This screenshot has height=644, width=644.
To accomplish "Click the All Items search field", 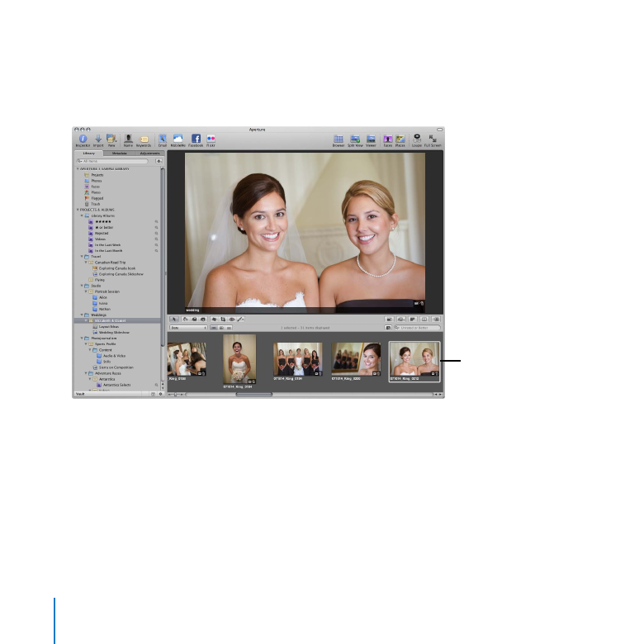I will tap(112, 161).
